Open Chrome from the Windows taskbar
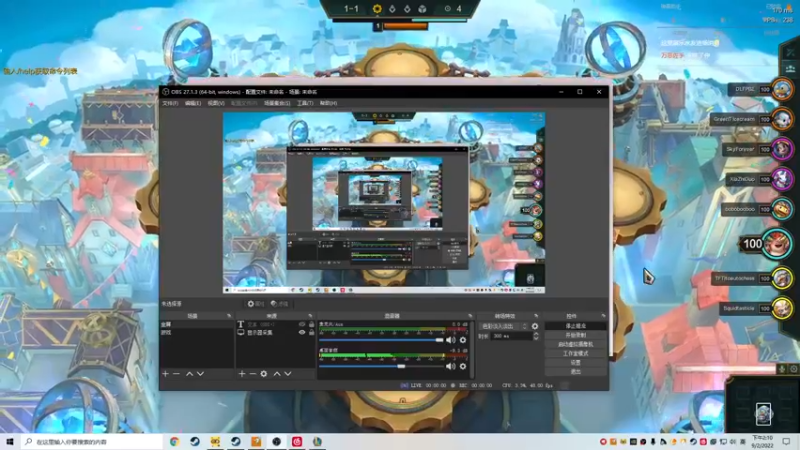This screenshot has width=800, height=450. (174, 441)
